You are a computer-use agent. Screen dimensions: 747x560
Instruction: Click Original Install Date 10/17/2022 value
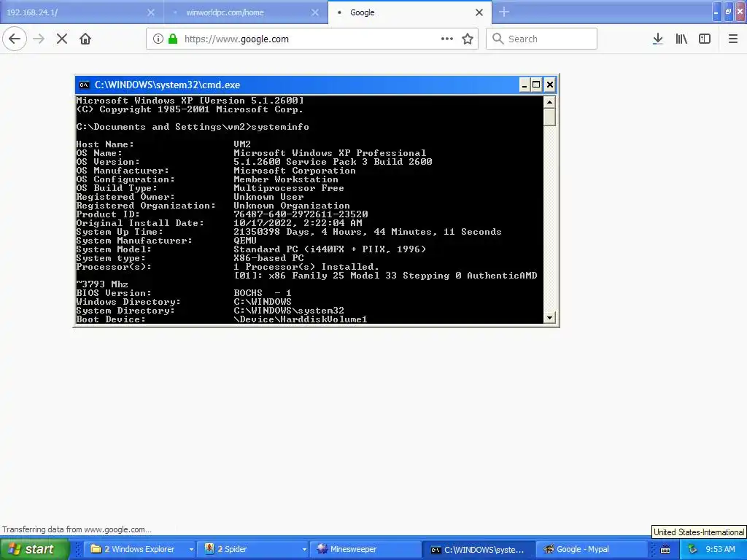tap(298, 223)
